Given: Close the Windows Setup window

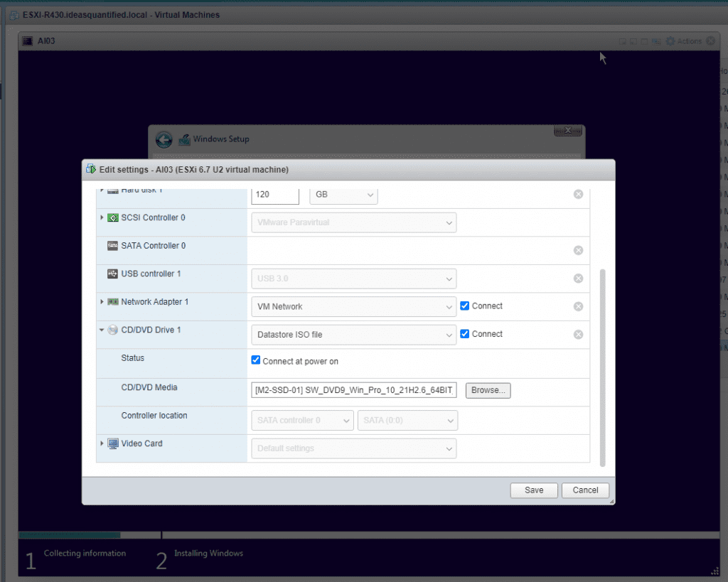Looking at the screenshot, I should click(x=567, y=131).
